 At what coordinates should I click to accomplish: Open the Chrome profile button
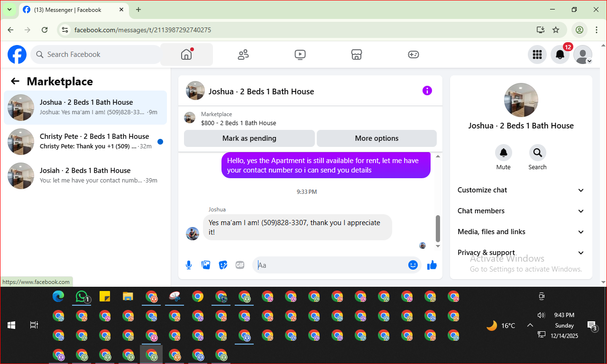point(579,30)
